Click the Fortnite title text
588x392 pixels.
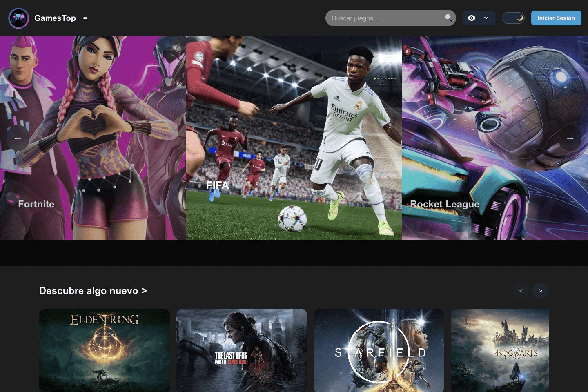click(36, 204)
